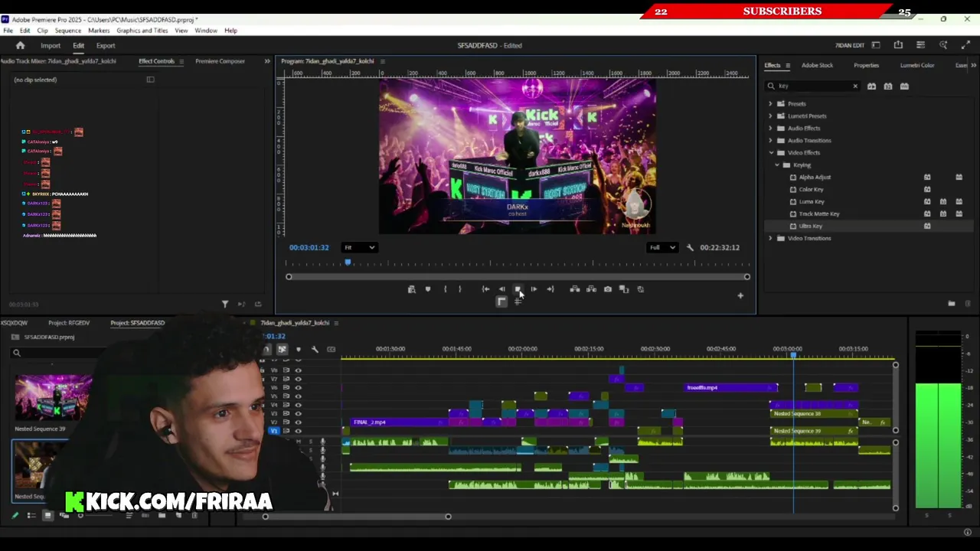Open the Full playback resolution dropdown

tap(663, 248)
